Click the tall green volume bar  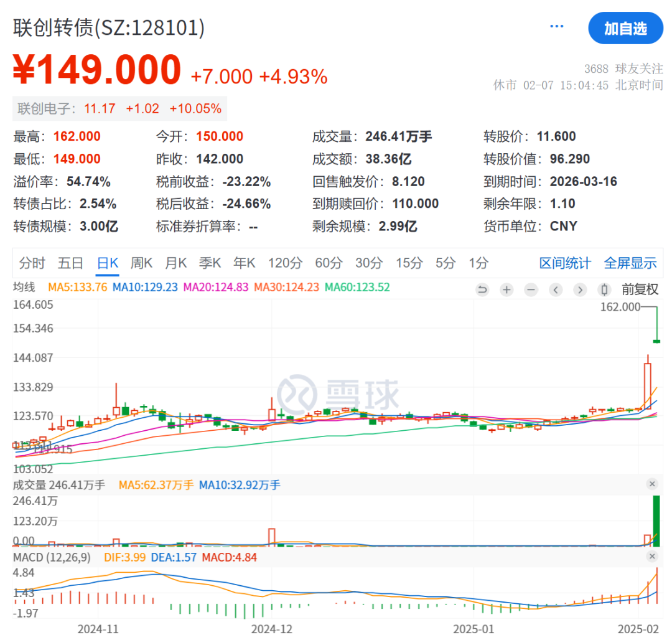pos(656,520)
